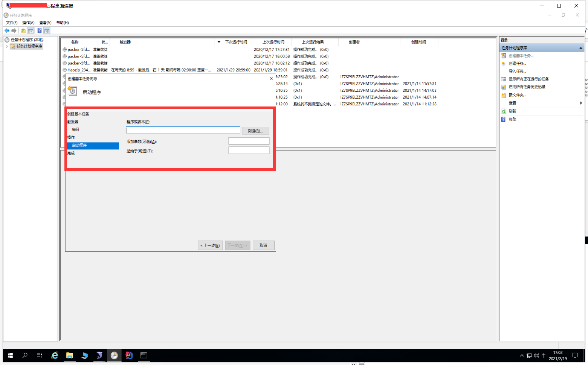Toggle the action pane toolbar icon
Image resolution: width=588 pixels, height=365 pixels.
(x=47, y=30)
